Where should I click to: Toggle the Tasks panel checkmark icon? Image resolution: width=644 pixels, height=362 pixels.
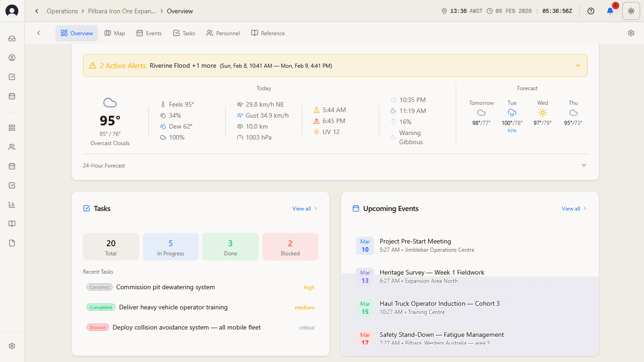pos(86,208)
